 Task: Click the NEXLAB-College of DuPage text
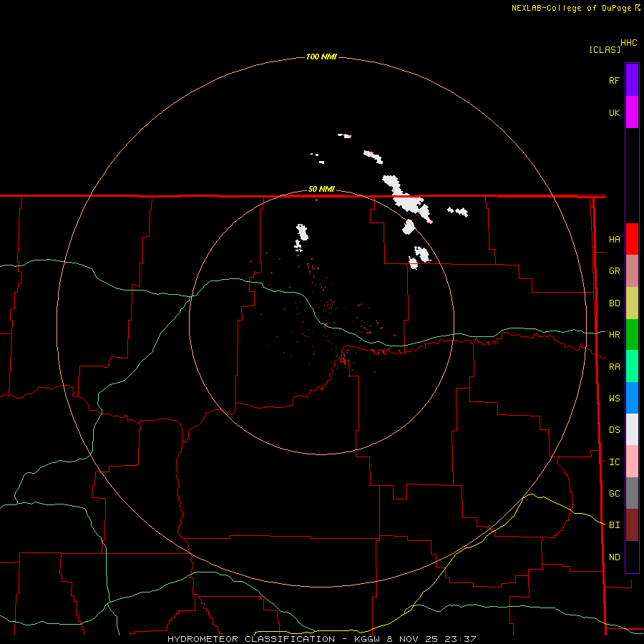571,8
